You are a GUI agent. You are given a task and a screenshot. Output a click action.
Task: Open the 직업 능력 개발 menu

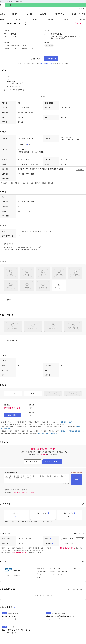point(59,14)
